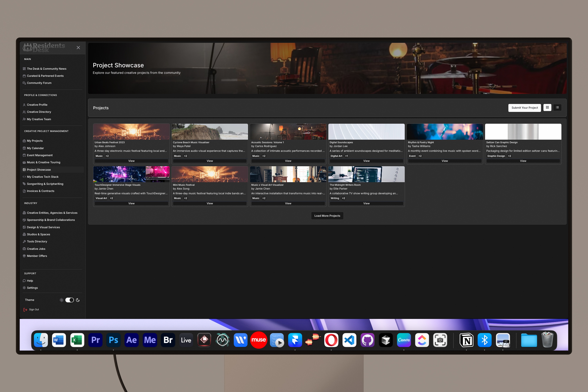Open Adobe Media Encoder in dock
588x392 pixels.
pyautogui.click(x=150, y=340)
